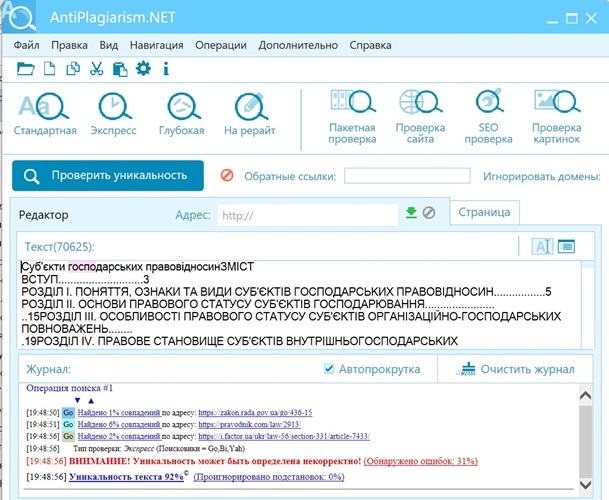Click 'Тип проверки: Экспресс' log line
This screenshot has width=609, height=500.
pos(159,449)
